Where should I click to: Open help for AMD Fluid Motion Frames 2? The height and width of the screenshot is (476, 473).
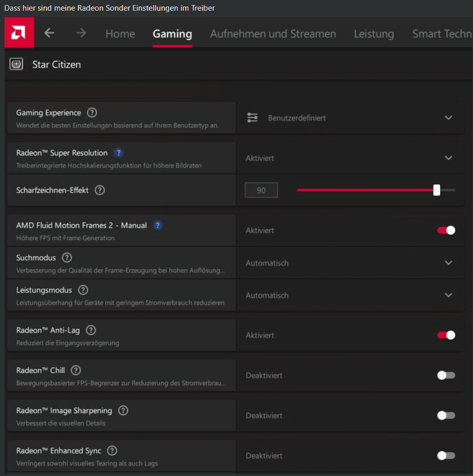(x=157, y=225)
